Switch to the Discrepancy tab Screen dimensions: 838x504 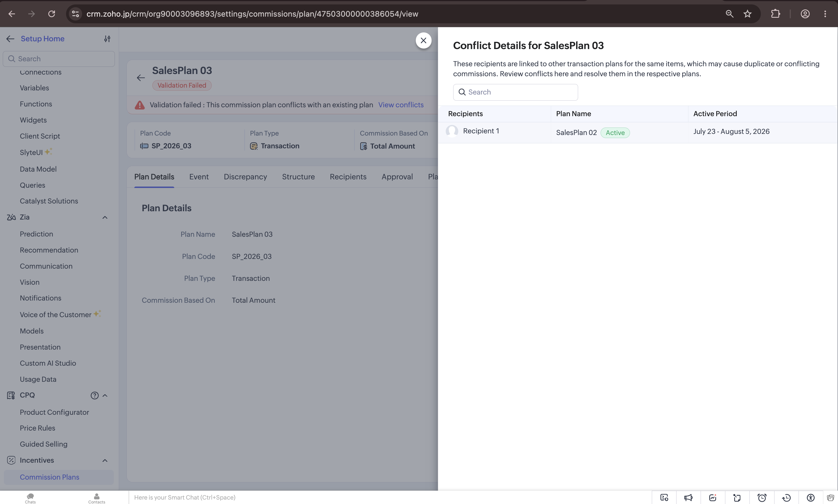tap(245, 177)
